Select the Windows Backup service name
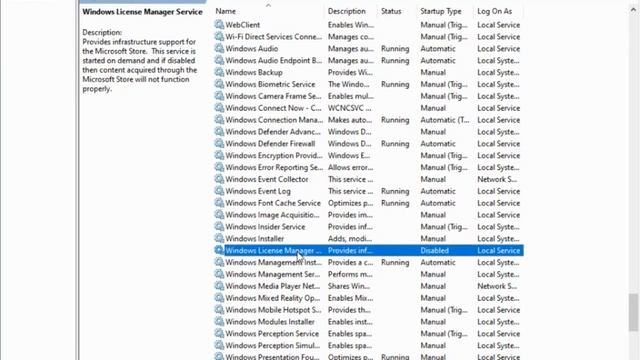The width and height of the screenshot is (640, 360). 254,72
